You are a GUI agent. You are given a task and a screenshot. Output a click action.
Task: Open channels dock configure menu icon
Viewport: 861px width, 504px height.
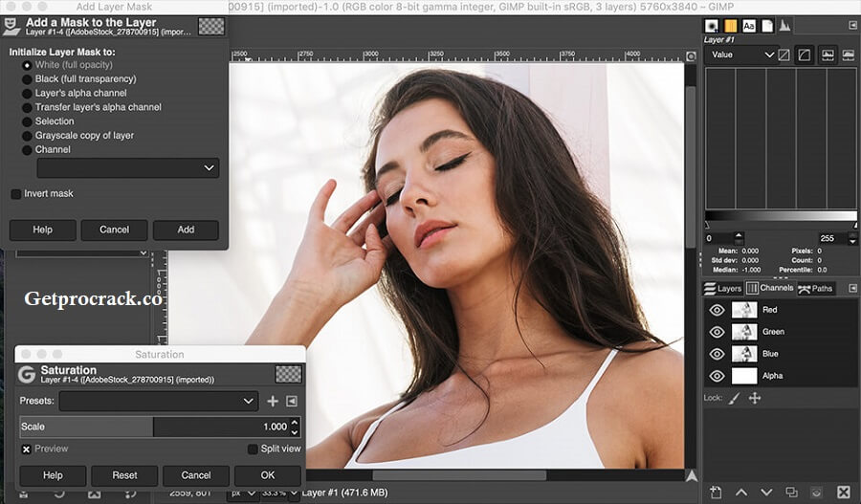coord(852,288)
